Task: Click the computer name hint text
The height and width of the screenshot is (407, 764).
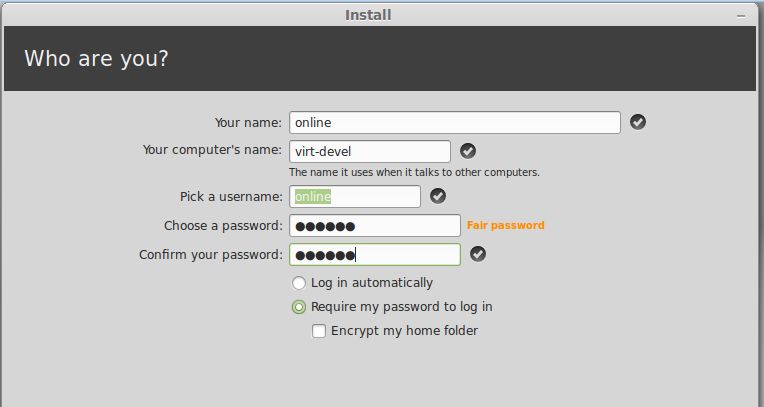Action: pyautogui.click(x=414, y=172)
